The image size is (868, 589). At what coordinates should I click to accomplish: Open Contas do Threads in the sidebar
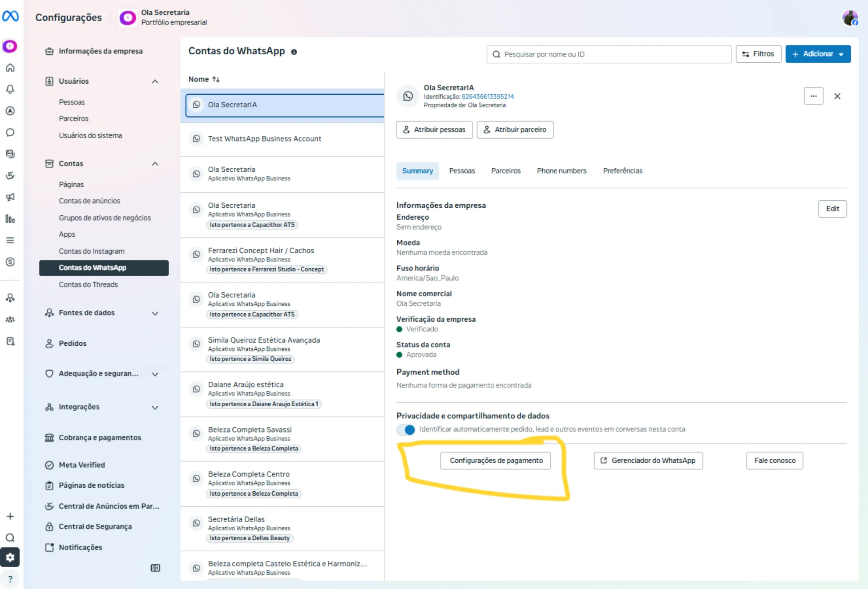pos(88,284)
